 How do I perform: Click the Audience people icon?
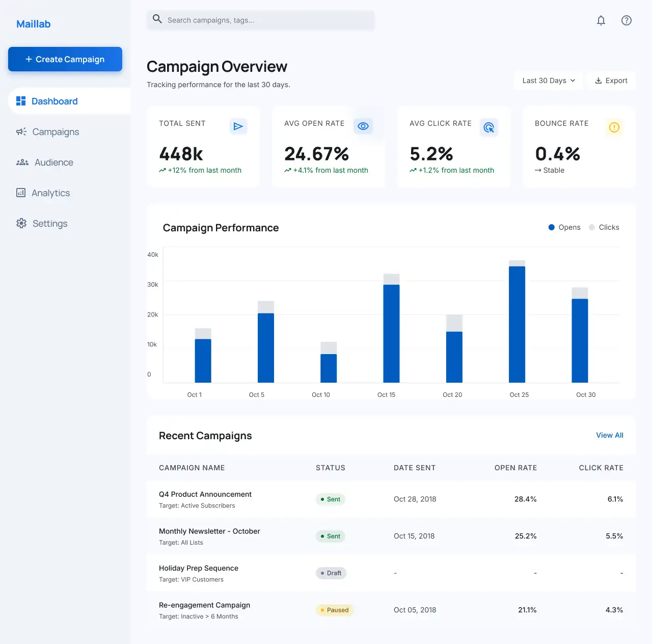tap(22, 162)
